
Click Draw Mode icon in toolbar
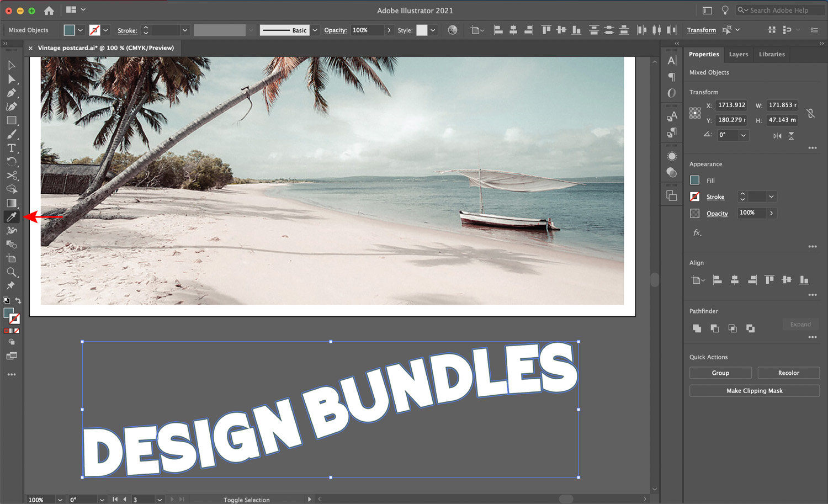[x=11, y=342]
